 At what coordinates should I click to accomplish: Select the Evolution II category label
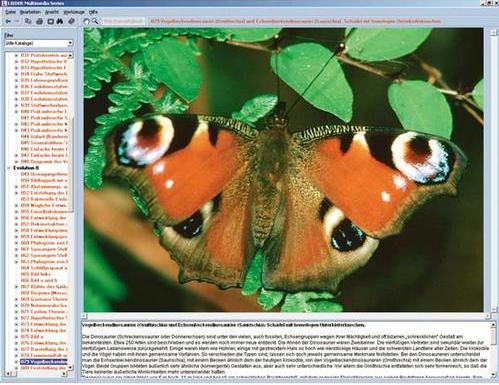point(26,168)
